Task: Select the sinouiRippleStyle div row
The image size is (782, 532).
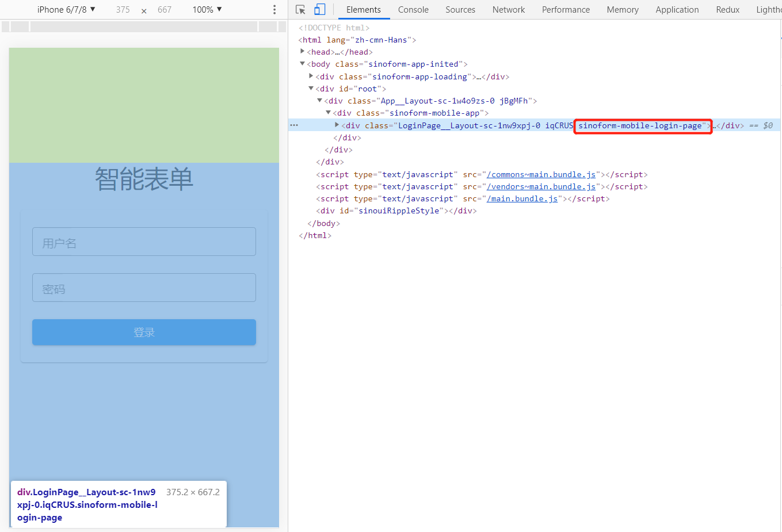Action: (x=396, y=210)
